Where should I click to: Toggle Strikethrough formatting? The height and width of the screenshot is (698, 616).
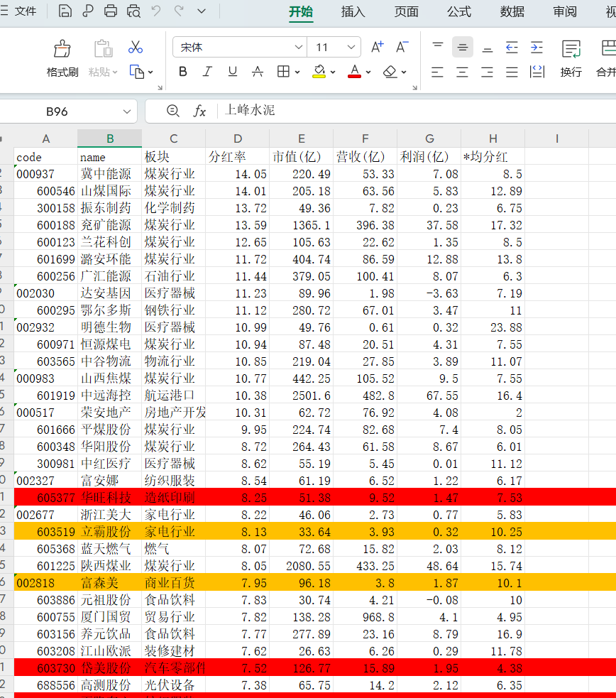[258, 72]
